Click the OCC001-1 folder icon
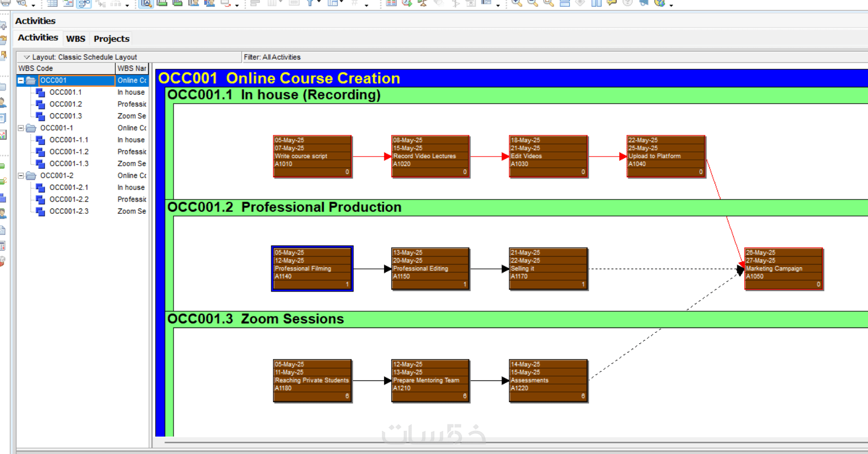The width and height of the screenshot is (868, 454). tap(31, 128)
